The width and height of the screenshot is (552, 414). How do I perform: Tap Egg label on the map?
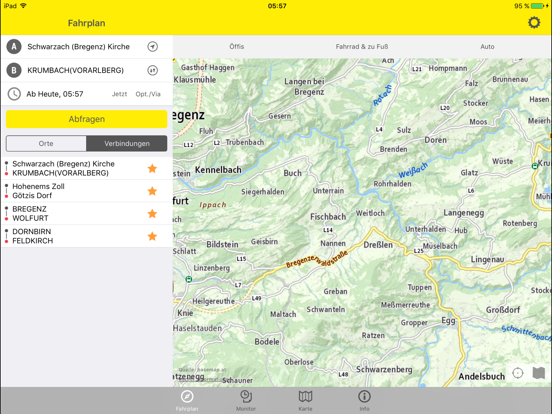click(x=448, y=321)
